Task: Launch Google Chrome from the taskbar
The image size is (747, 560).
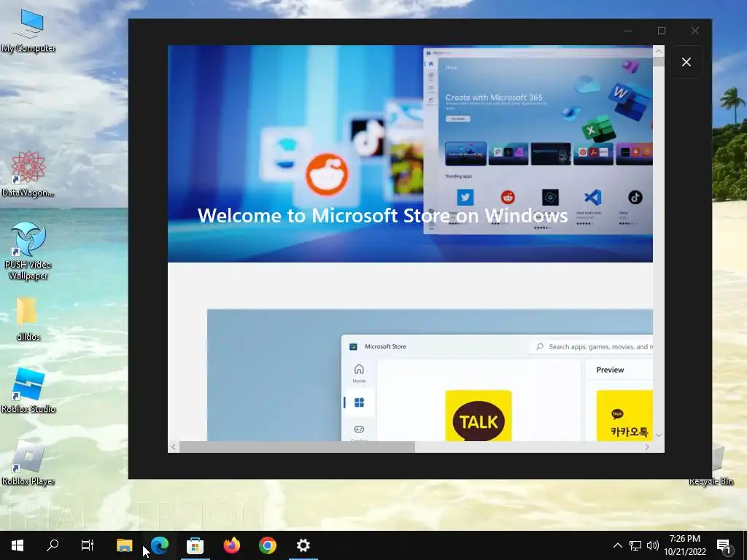Action: click(x=267, y=545)
